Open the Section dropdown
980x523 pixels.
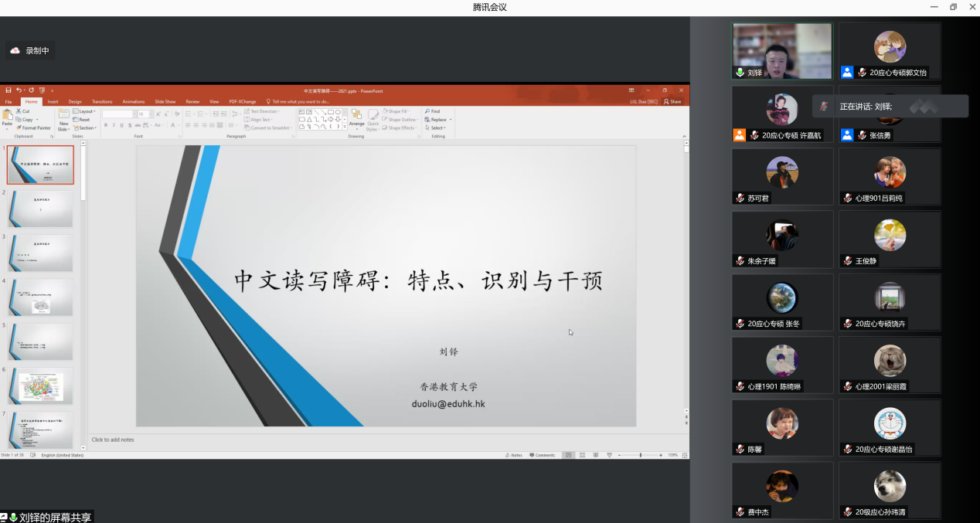87,128
